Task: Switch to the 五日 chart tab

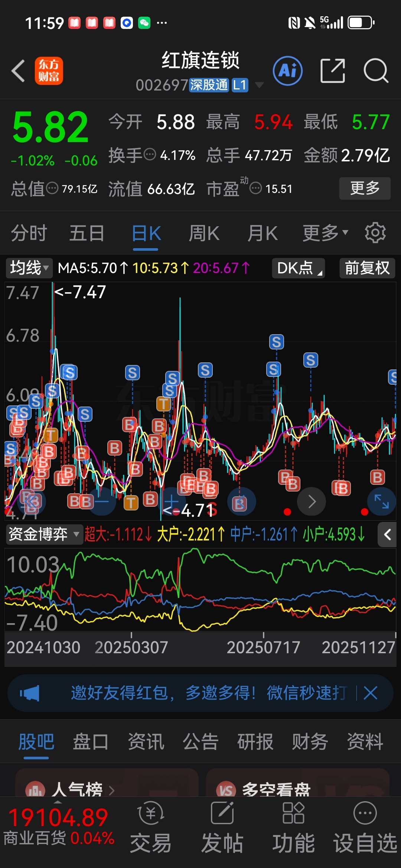Action: [x=87, y=233]
